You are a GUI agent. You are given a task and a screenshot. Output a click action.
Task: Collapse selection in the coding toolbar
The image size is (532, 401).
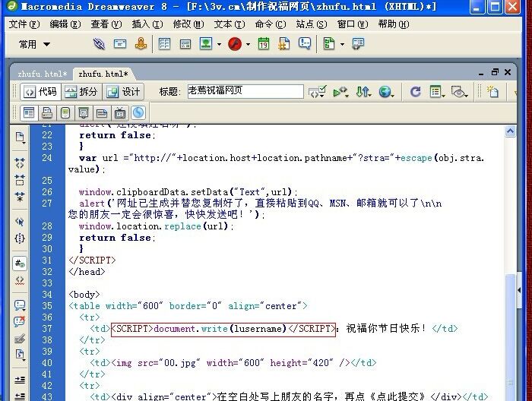pyautogui.click(x=20, y=180)
